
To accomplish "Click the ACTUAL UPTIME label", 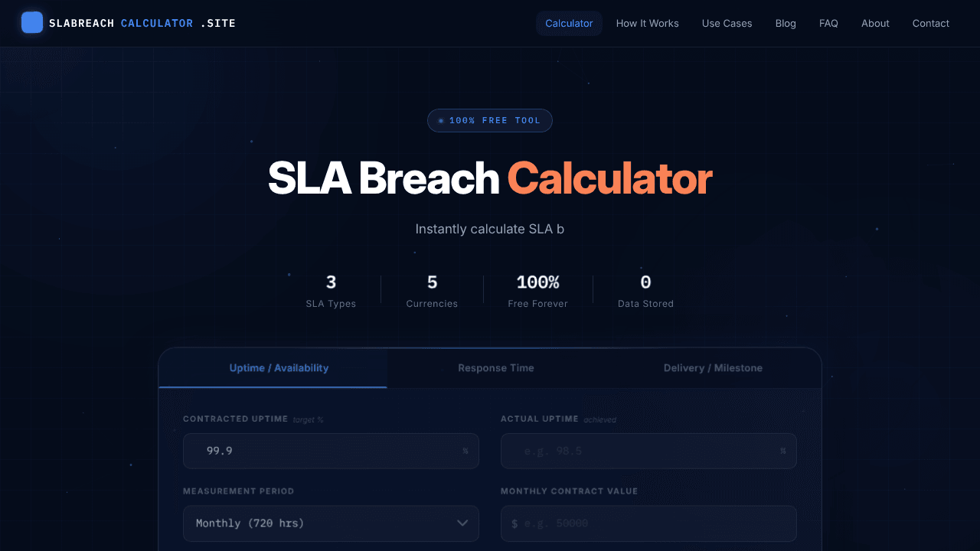I will click(x=540, y=419).
